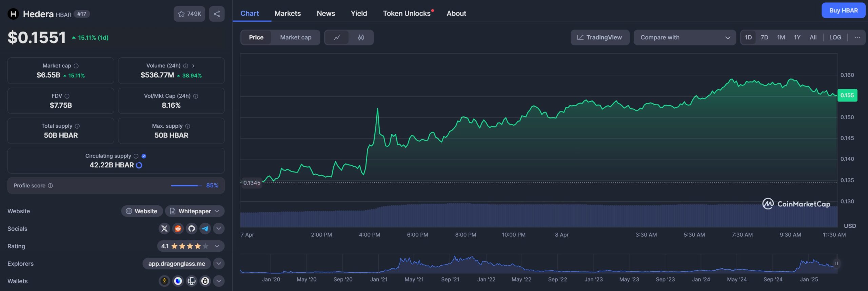The width and height of the screenshot is (868, 291).
Task: Click the 42.22B HBAR circulating supply value
Action: click(x=112, y=165)
